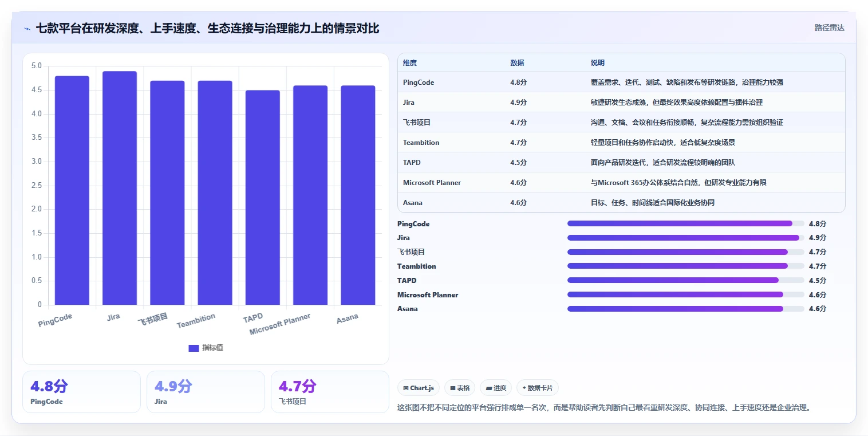The height and width of the screenshot is (436, 868).
Task: Click the 4.8分 PingCode data card
Action: click(81, 392)
